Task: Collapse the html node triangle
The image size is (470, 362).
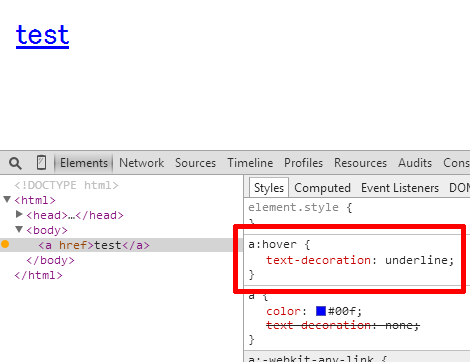Action: click(x=7, y=199)
